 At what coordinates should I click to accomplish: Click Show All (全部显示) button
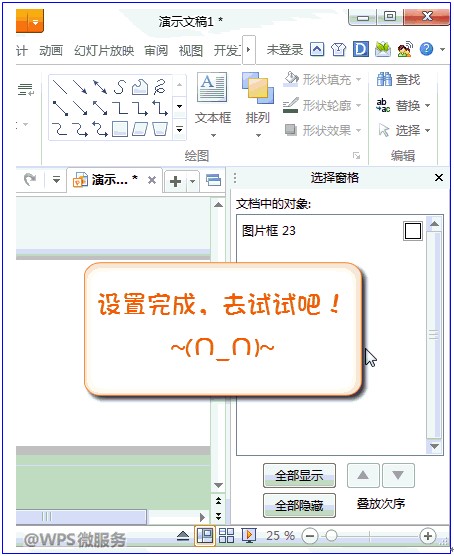click(x=299, y=475)
